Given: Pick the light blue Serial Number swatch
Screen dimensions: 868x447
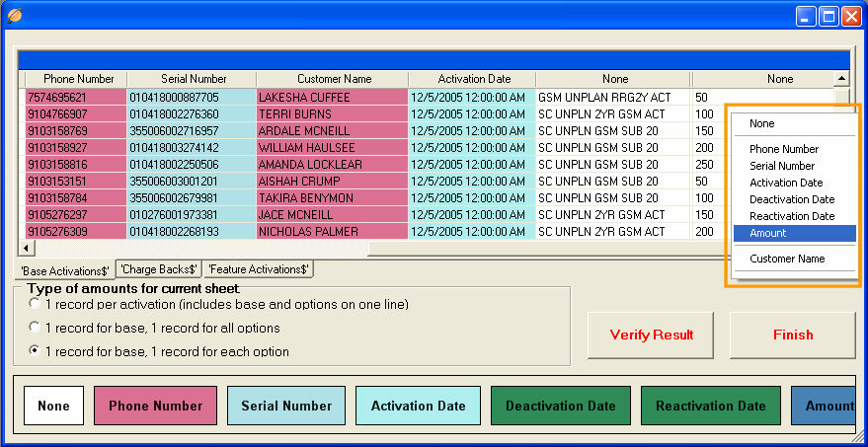Looking at the screenshot, I should coord(286,406).
